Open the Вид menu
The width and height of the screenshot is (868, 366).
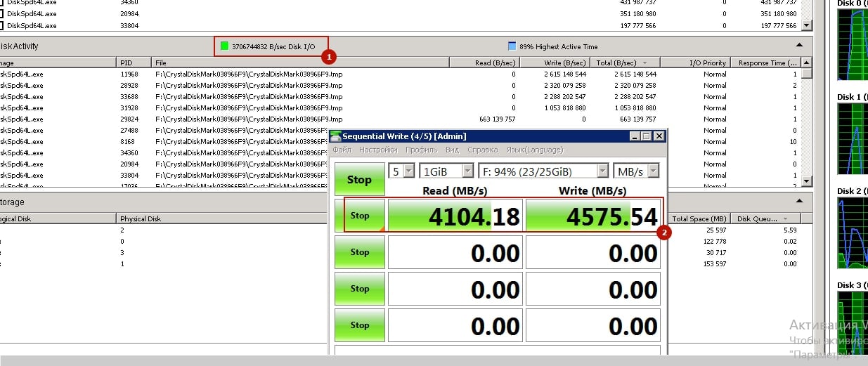(x=452, y=150)
